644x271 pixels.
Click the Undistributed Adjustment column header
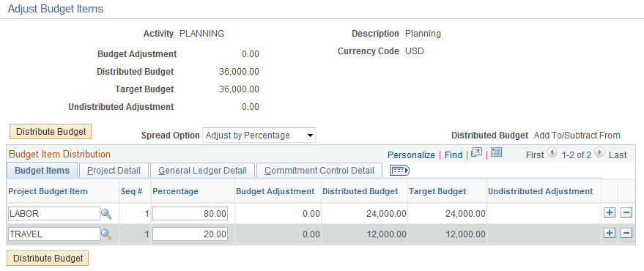click(x=541, y=191)
